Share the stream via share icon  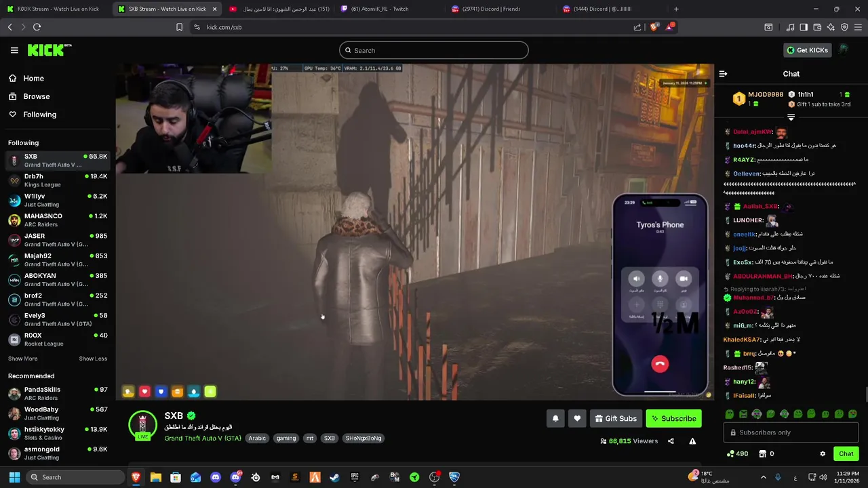(671, 441)
